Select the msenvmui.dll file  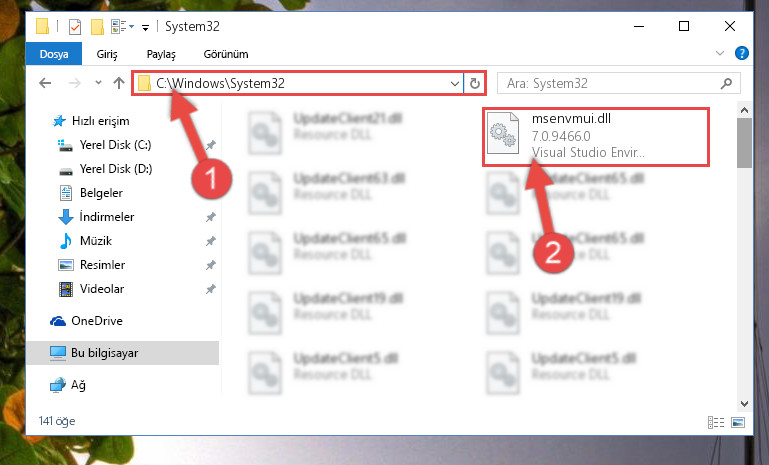[x=595, y=137]
